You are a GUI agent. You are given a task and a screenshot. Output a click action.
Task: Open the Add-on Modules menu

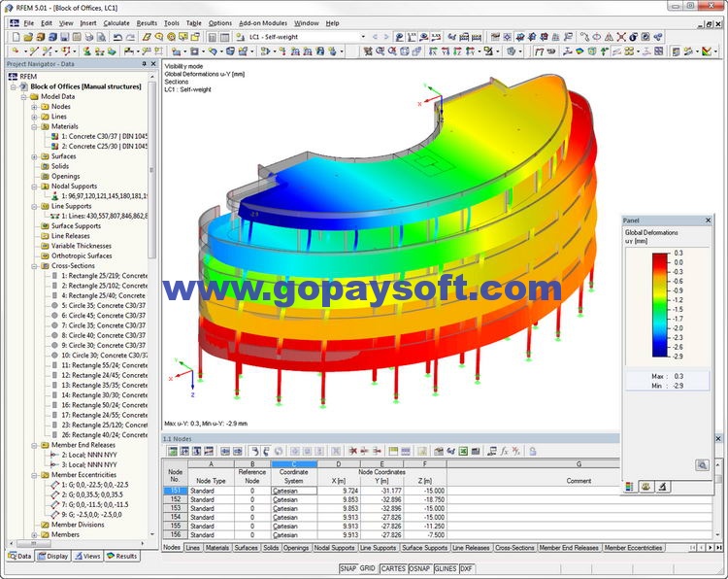tap(263, 22)
